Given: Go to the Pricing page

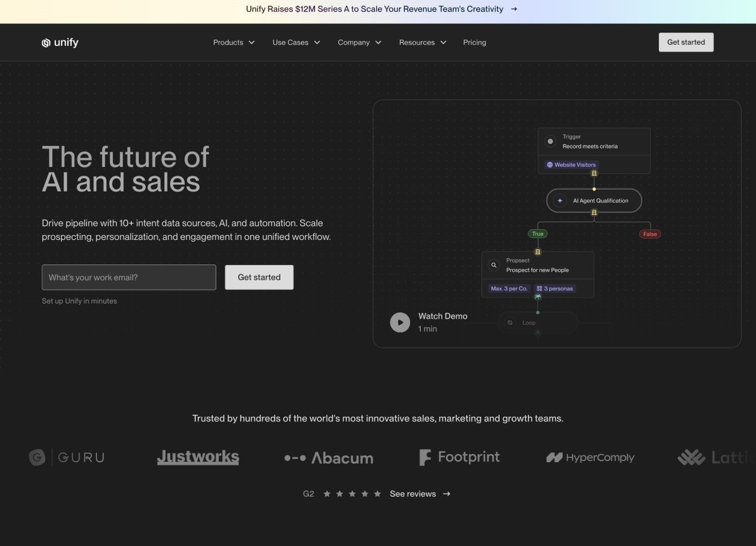Looking at the screenshot, I should click(474, 43).
